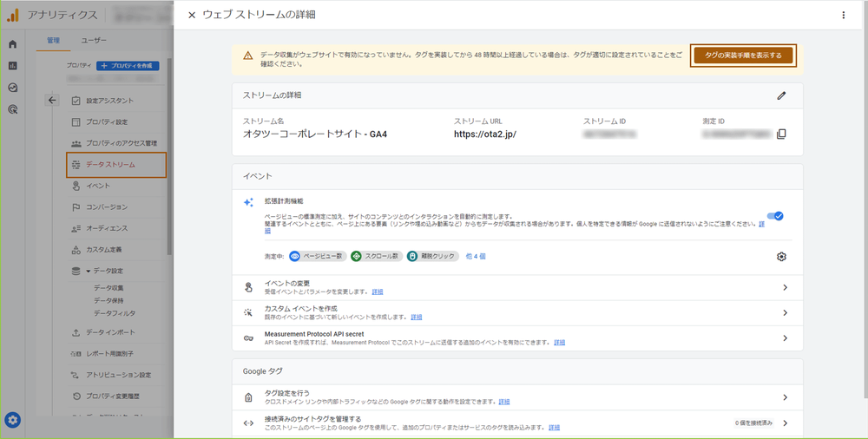Switch to the 管理 tab
Image resolution: width=868 pixels, height=439 pixels.
(x=53, y=41)
